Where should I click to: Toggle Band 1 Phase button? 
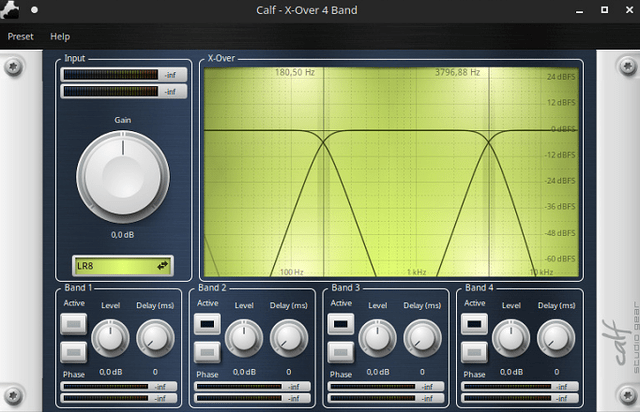click(73, 352)
